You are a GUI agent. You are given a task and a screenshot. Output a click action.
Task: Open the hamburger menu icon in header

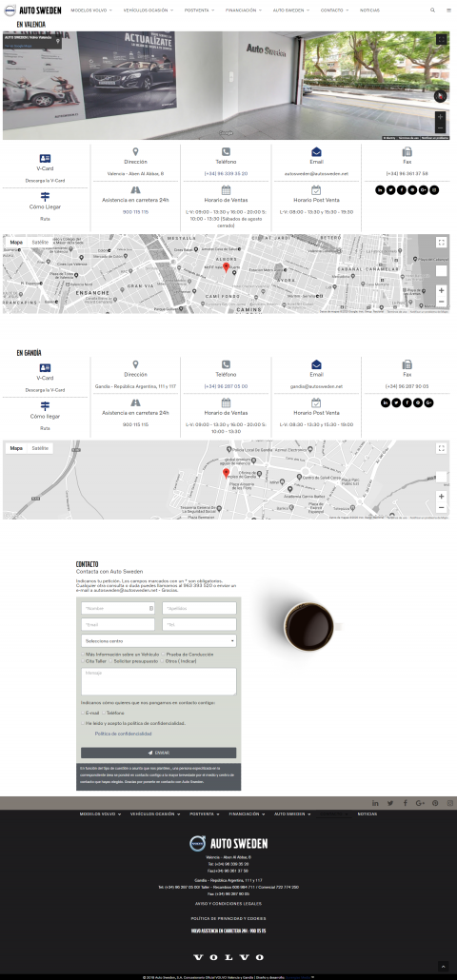tap(448, 10)
